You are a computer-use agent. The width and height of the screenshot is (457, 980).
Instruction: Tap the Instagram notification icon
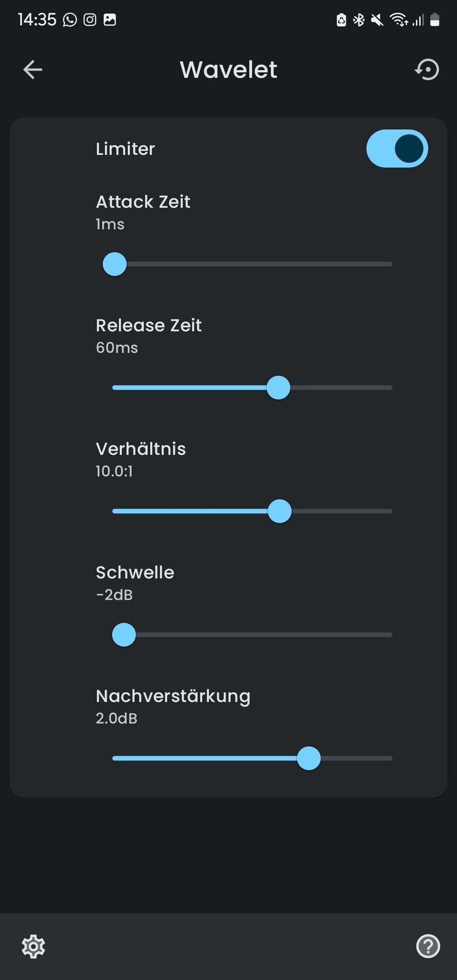point(90,20)
